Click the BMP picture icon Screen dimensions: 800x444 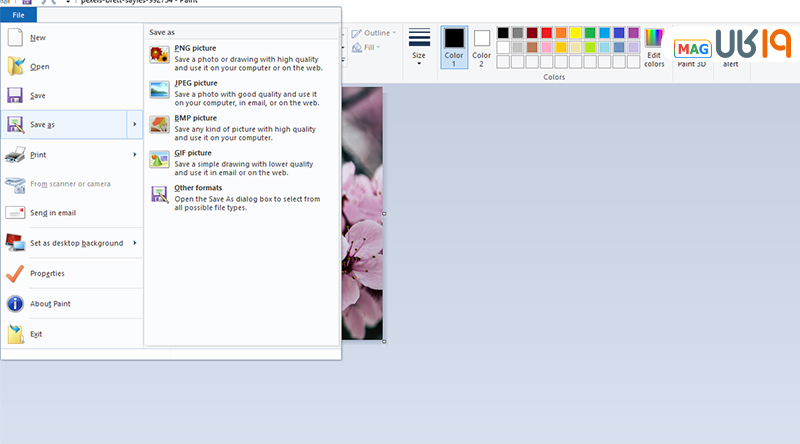coord(159,125)
